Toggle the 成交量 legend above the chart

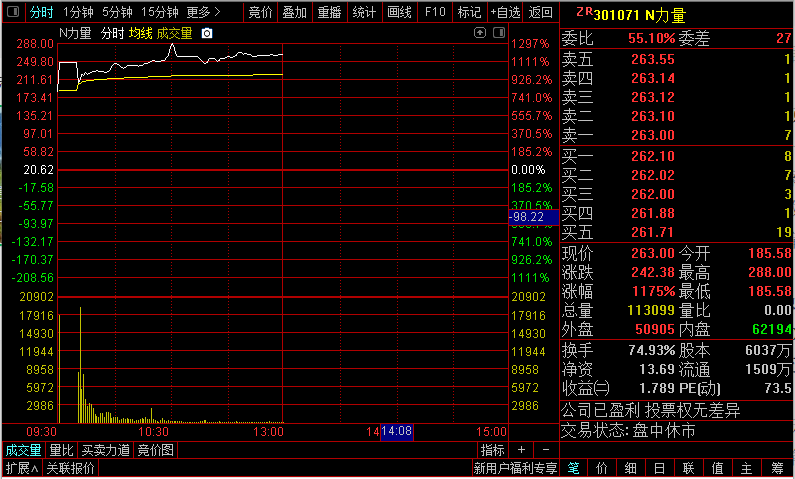(x=175, y=33)
